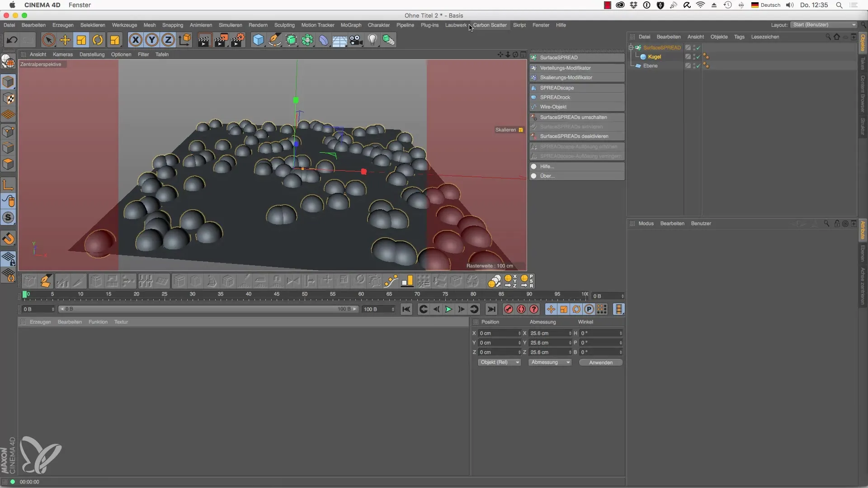Screen dimensions: 868x488
Task: Open the Kameras viewport menu
Action: click(x=63, y=54)
